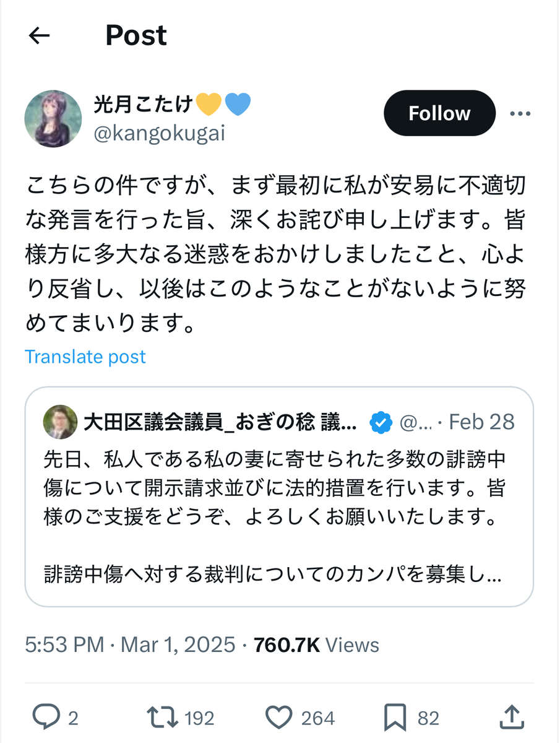Click the 264 likes count
Image resolution: width=560 pixels, height=743 pixels.
tap(318, 718)
